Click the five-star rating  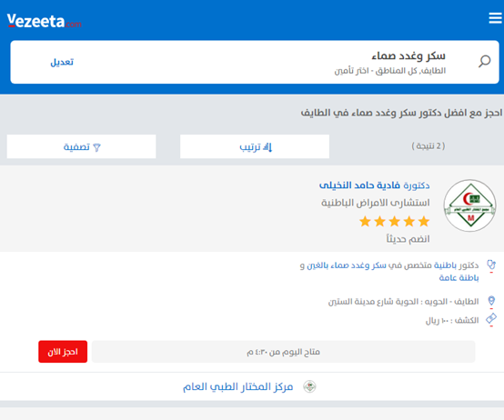click(x=395, y=221)
